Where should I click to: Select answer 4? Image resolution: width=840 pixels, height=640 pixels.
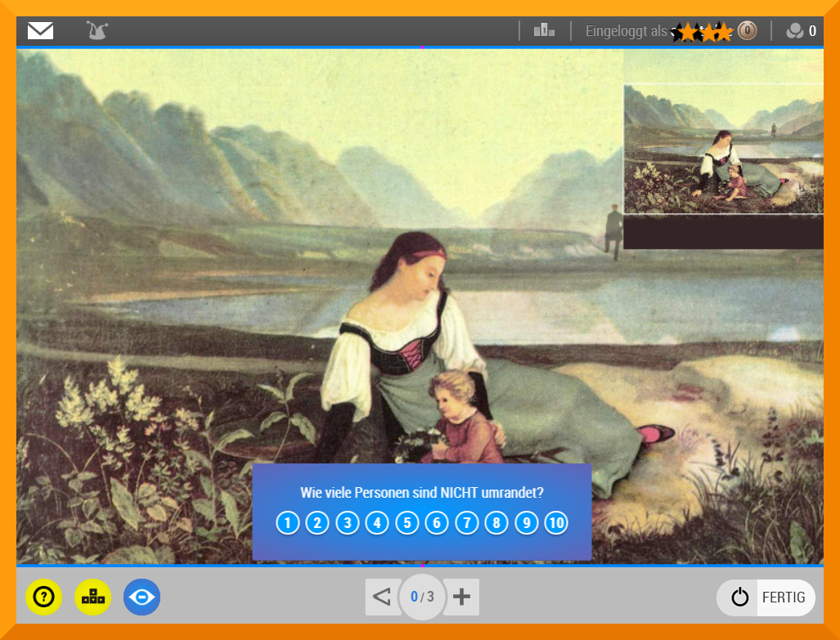[377, 523]
